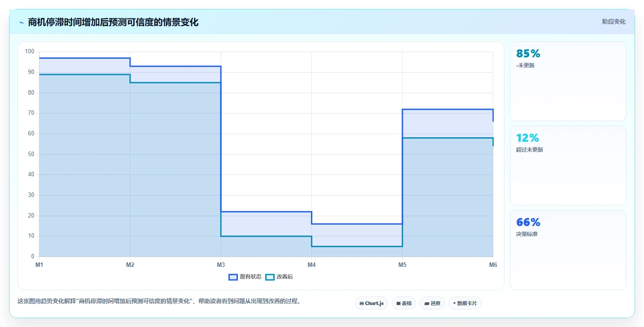This screenshot has height=327, width=644.
Task: Click the M3 x-axis label
Action: [221, 265]
